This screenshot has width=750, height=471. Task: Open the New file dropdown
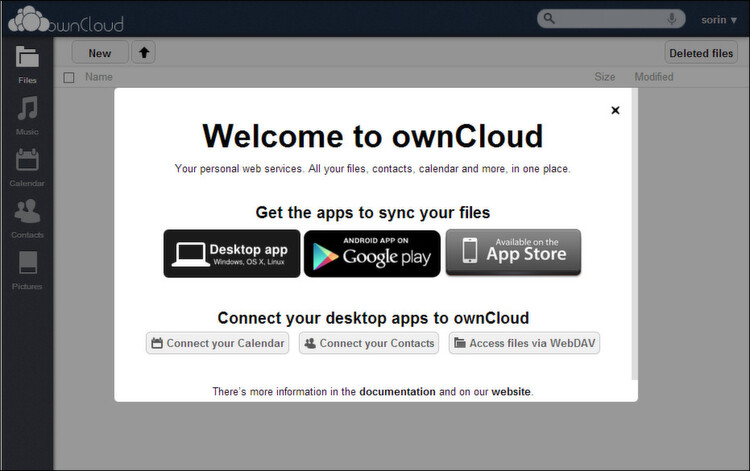100,53
